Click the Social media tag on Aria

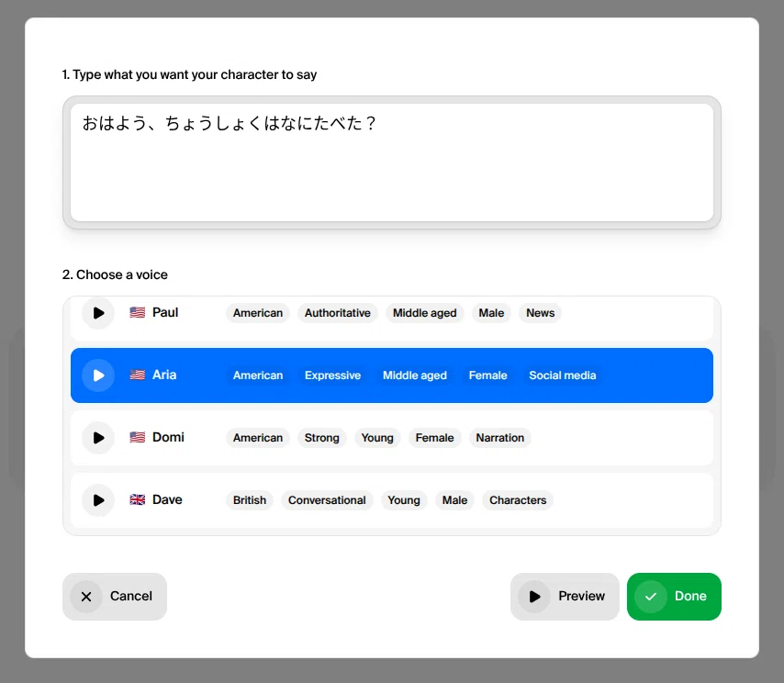[x=563, y=375]
